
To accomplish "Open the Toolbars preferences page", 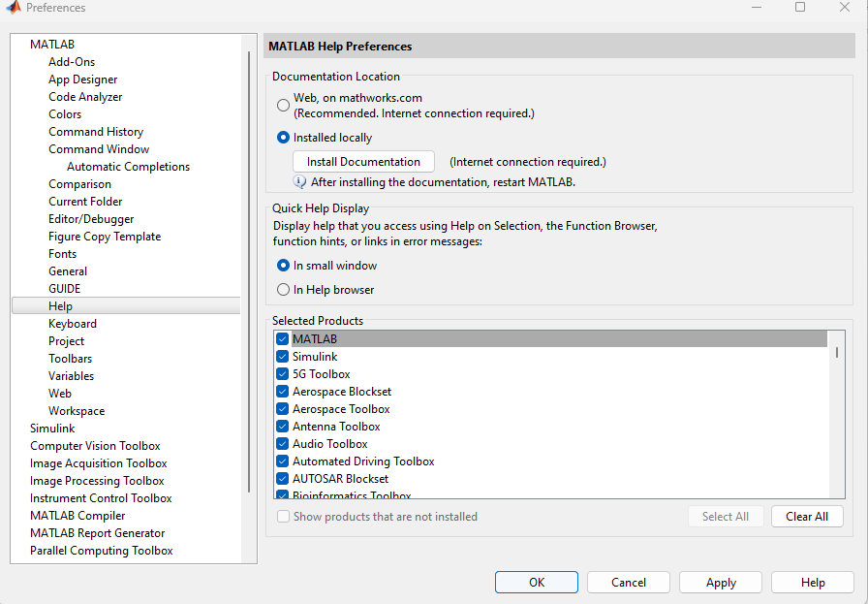I will [71, 359].
